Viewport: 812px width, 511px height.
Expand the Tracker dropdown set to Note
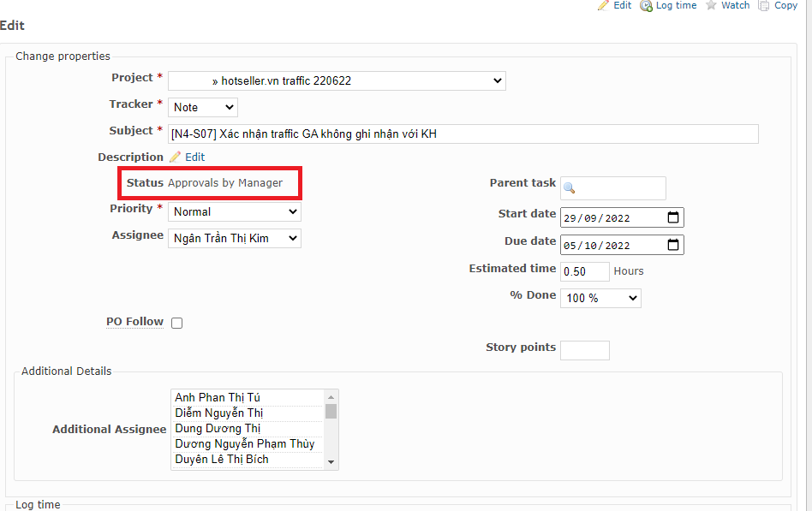click(203, 107)
